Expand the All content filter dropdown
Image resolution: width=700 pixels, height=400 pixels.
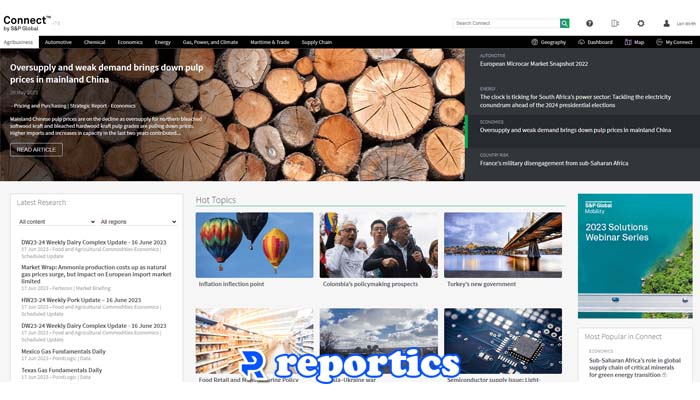click(x=55, y=222)
